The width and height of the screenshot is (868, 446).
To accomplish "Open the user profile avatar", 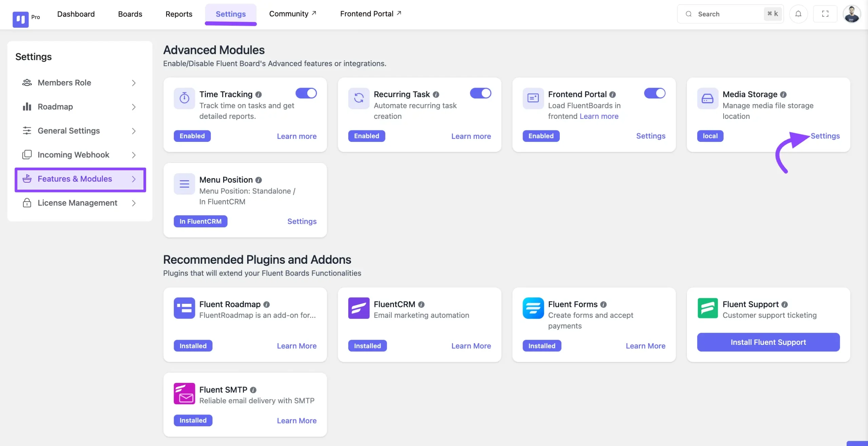I will coord(851,14).
